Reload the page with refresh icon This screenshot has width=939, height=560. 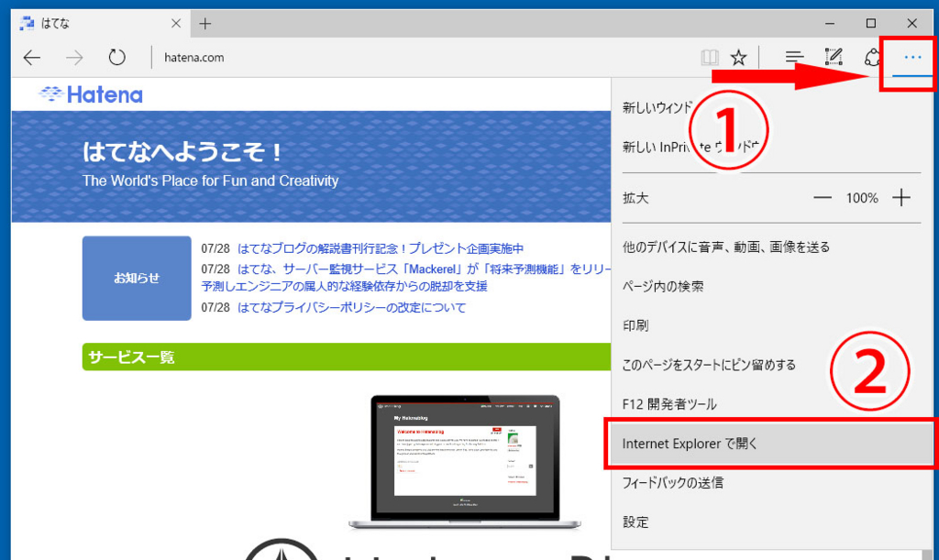(116, 58)
